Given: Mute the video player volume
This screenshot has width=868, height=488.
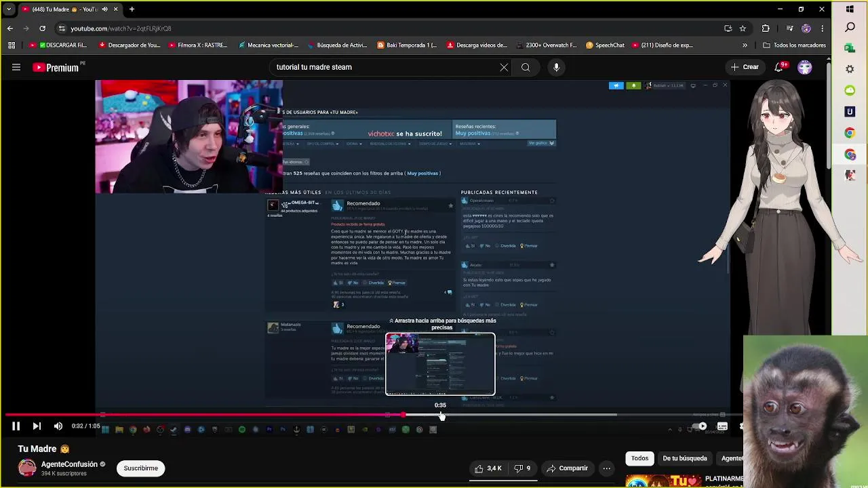Looking at the screenshot, I should 58,426.
